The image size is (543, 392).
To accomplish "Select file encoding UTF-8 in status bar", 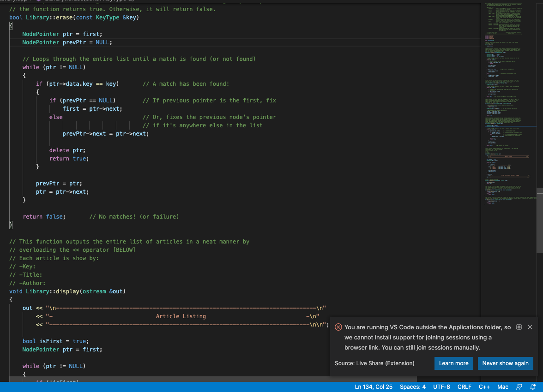I will click(441, 387).
